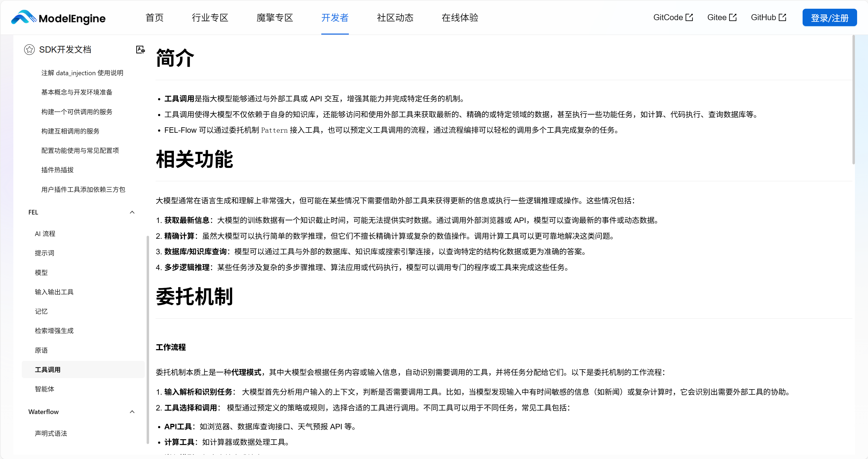Open Gitee via its external-link icon
The height and width of the screenshot is (459, 868).
coord(733,17)
